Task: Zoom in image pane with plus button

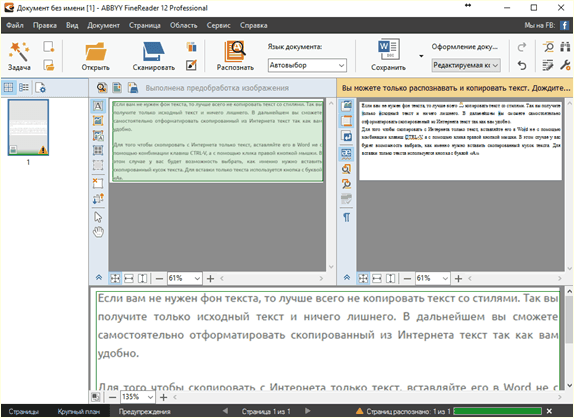Action: coord(210,279)
